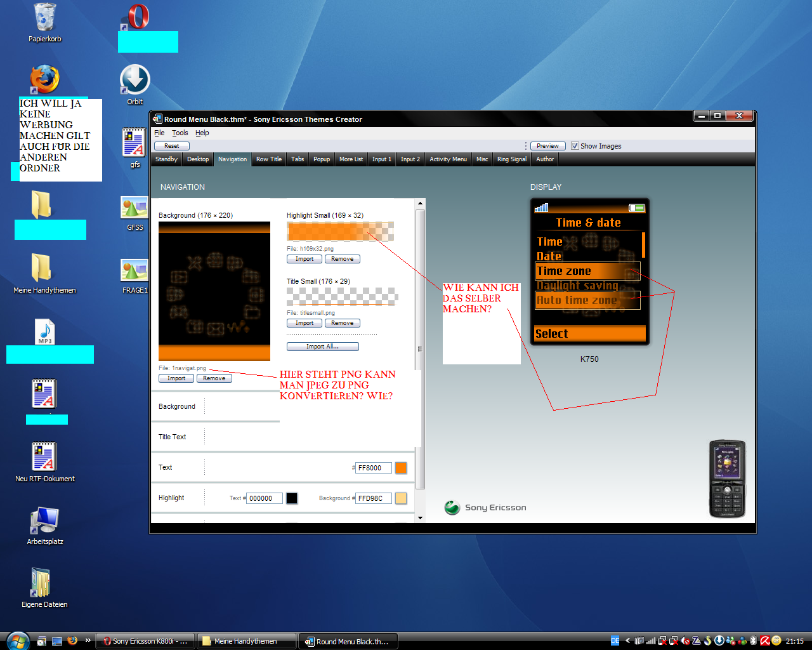The width and height of the screenshot is (812, 650).
Task: Click the Windows Start orb
Action: click(x=17, y=640)
